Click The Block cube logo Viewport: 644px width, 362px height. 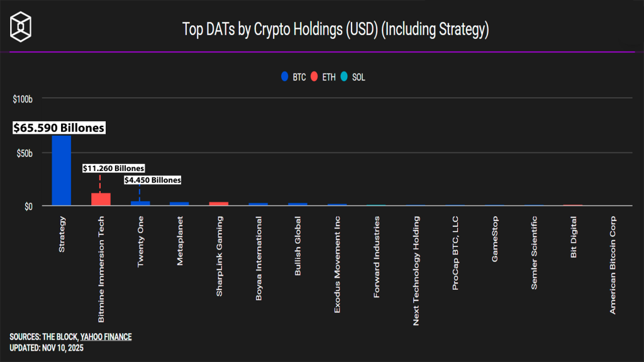pyautogui.click(x=23, y=28)
